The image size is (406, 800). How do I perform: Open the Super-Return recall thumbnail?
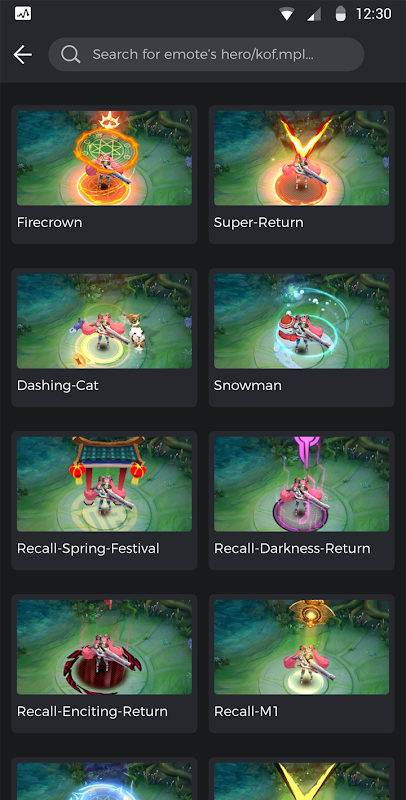pos(301,158)
